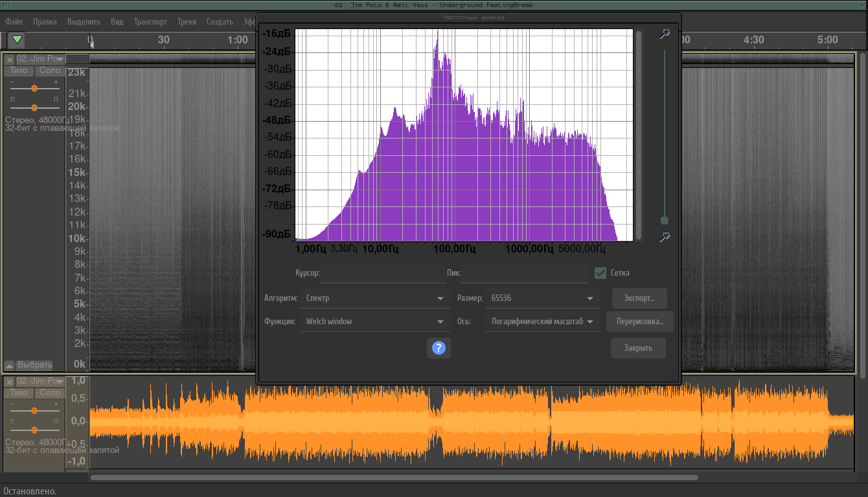This screenshot has width=868, height=497.
Task: Click the 5:00 mark on the timeline ruler
Action: click(x=828, y=40)
